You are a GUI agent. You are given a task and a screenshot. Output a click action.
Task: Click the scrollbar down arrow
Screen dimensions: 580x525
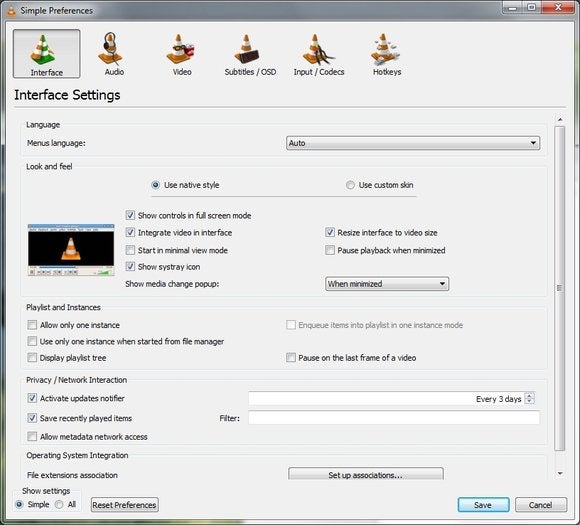point(560,473)
